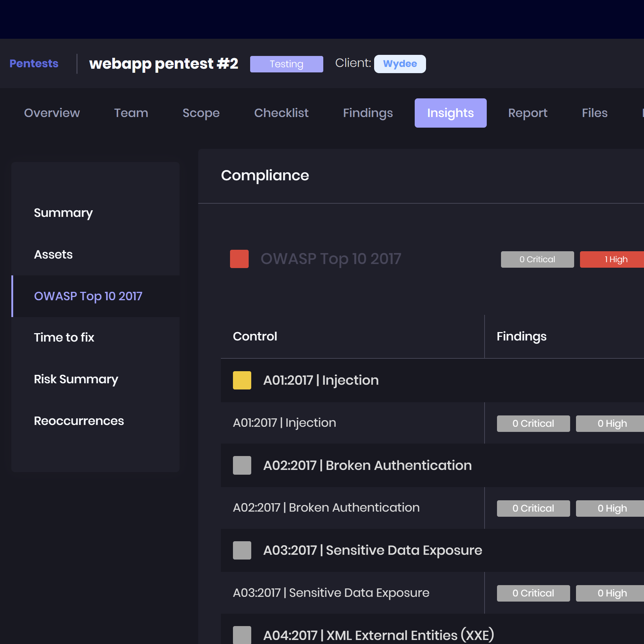This screenshot has height=644, width=644.
Task: Click the OWASP Top 10 2017 compliance heading
Action: click(331, 259)
